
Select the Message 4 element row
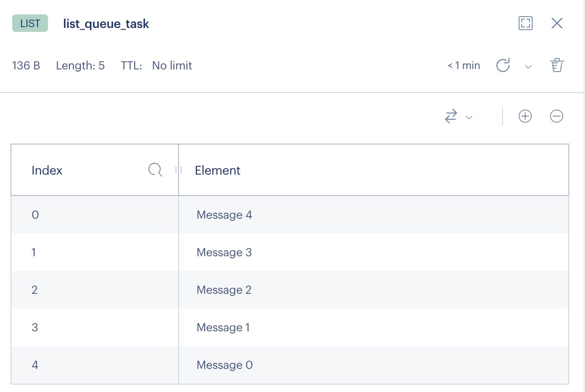(x=224, y=215)
